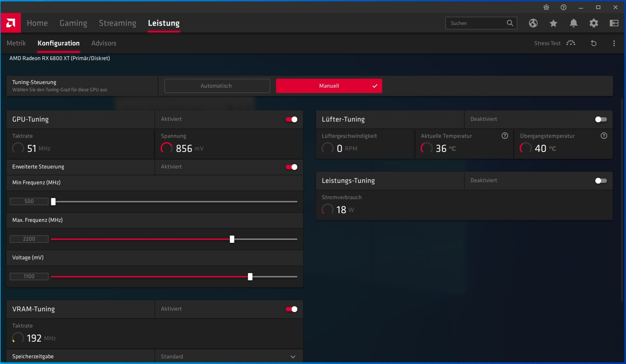Open the web browser globe icon
Image resolution: width=626 pixels, height=364 pixels.
(533, 23)
